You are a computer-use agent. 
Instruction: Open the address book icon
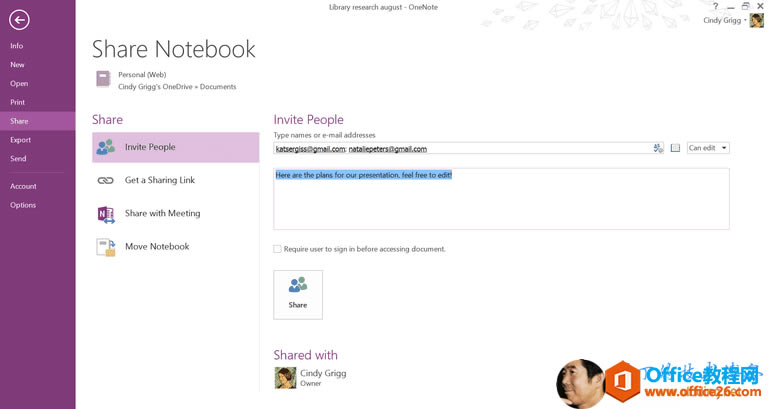click(x=675, y=148)
